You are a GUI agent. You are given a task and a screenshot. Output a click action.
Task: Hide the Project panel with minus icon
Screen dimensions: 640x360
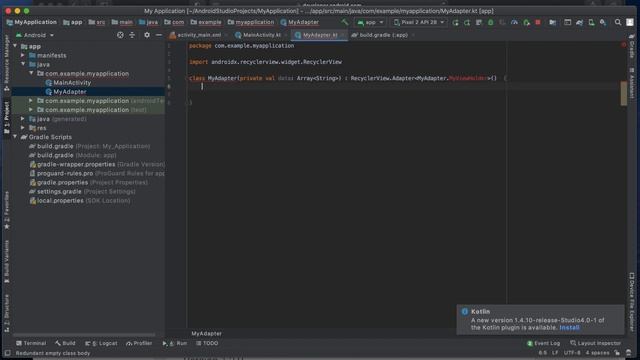tap(159, 35)
